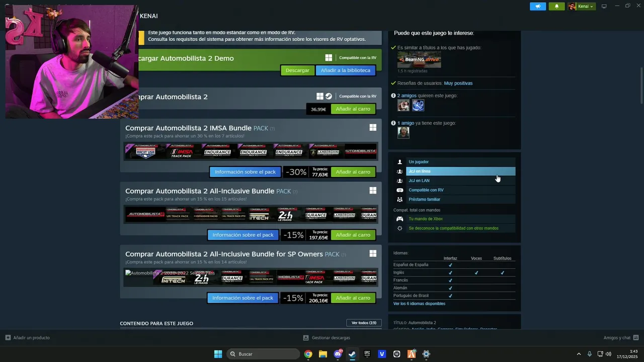This screenshot has height=362, width=644.
Task: Click Añadir un producto at bottom left
Action: [x=28, y=338]
